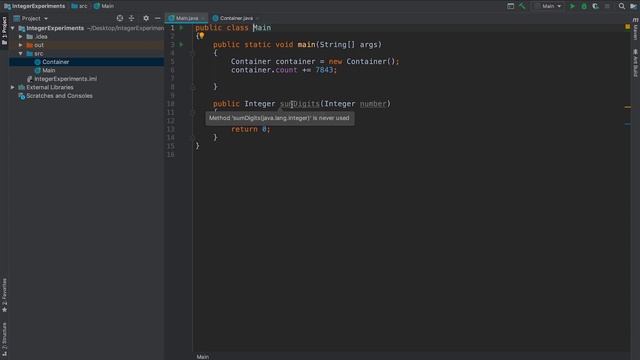Screen dimensions: 640x360
Task: Toggle the 1: Project side tool button
Action: [x=4, y=31]
